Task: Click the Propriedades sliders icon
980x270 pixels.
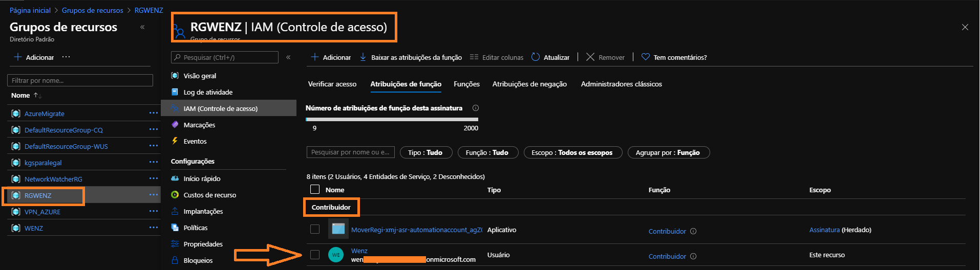Action: [175, 244]
